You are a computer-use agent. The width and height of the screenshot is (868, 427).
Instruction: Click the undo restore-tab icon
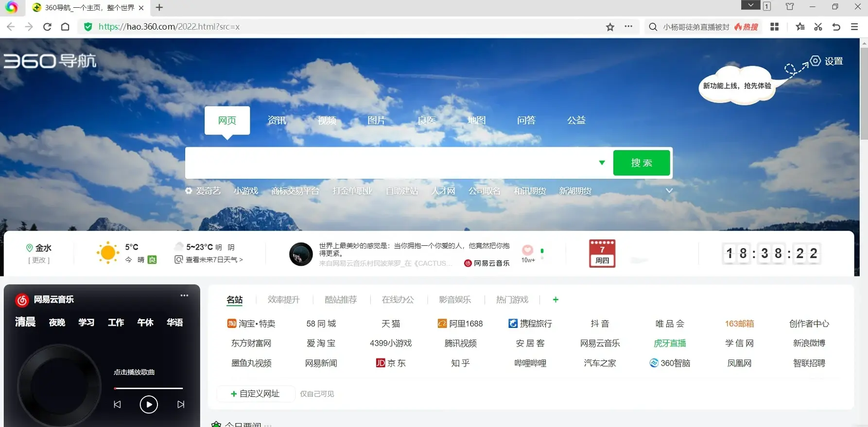tap(836, 27)
